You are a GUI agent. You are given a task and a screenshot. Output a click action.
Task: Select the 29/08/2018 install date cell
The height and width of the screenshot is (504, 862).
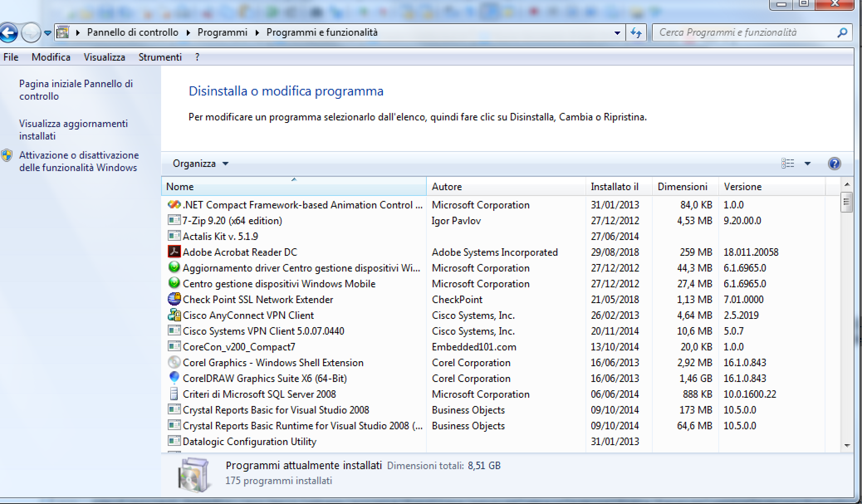[615, 252]
